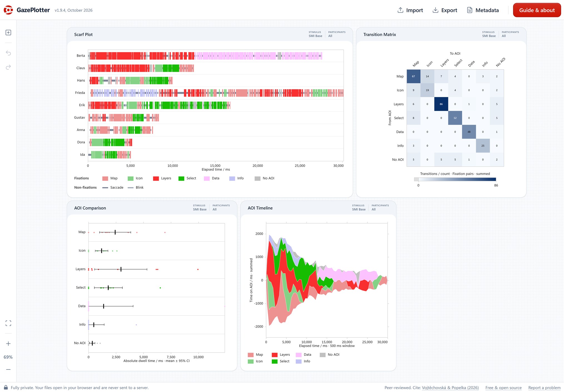The height and width of the screenshot is (392, 564).
Task: Click the add new plot icon in sidebar
Action: pos(8,33)
